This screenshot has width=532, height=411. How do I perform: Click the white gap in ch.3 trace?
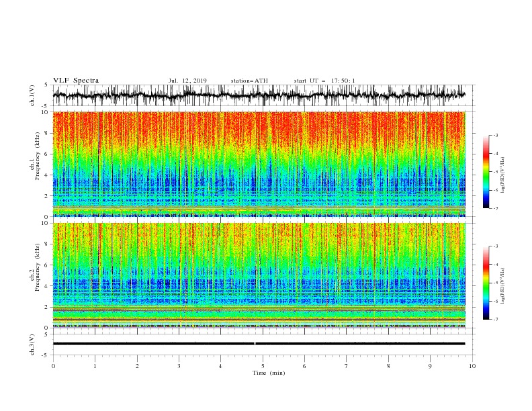point(255,344)
